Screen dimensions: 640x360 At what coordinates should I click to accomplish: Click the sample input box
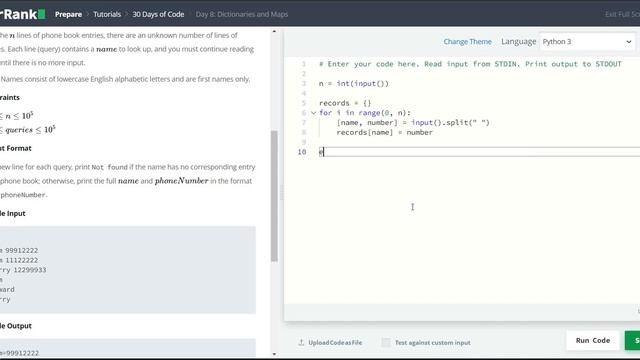128,270
